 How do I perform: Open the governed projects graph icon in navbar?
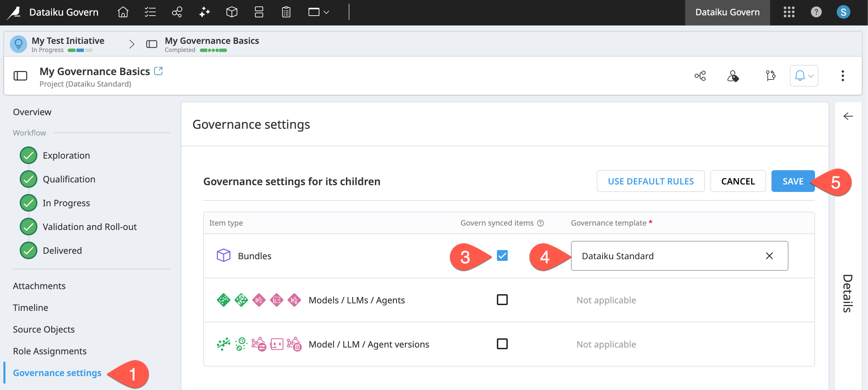[177, 12]
